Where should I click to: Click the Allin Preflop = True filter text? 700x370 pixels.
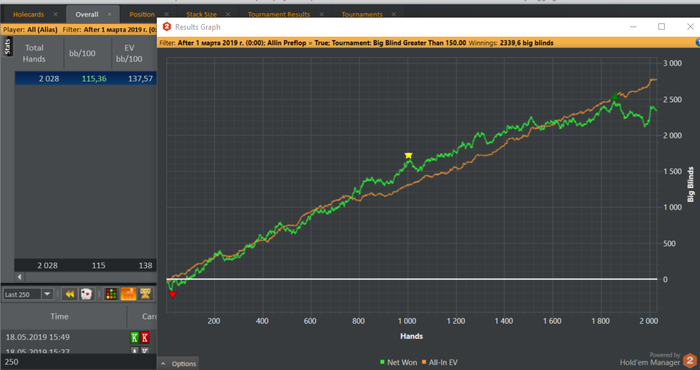pyautogui.click(x=296, y=43)
